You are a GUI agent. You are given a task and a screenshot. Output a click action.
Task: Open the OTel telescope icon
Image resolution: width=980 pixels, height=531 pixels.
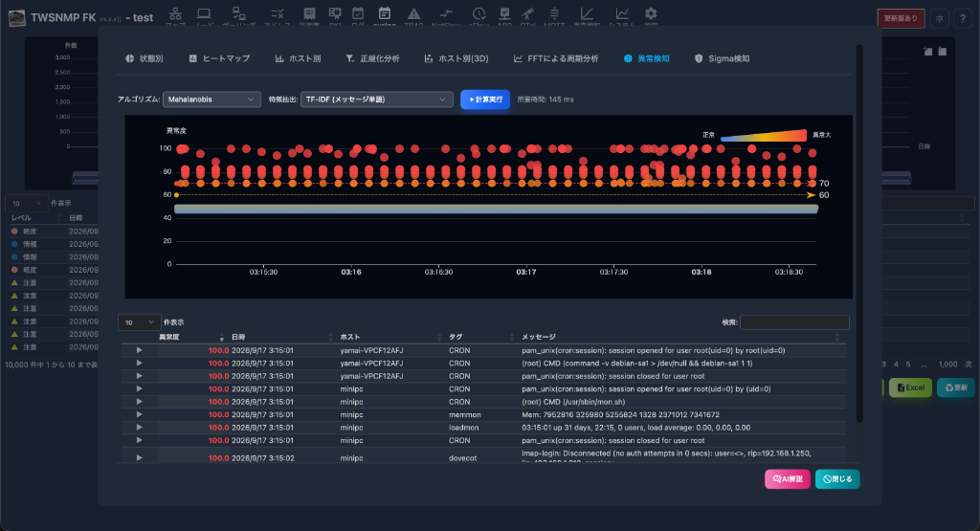tap(528, 13)
